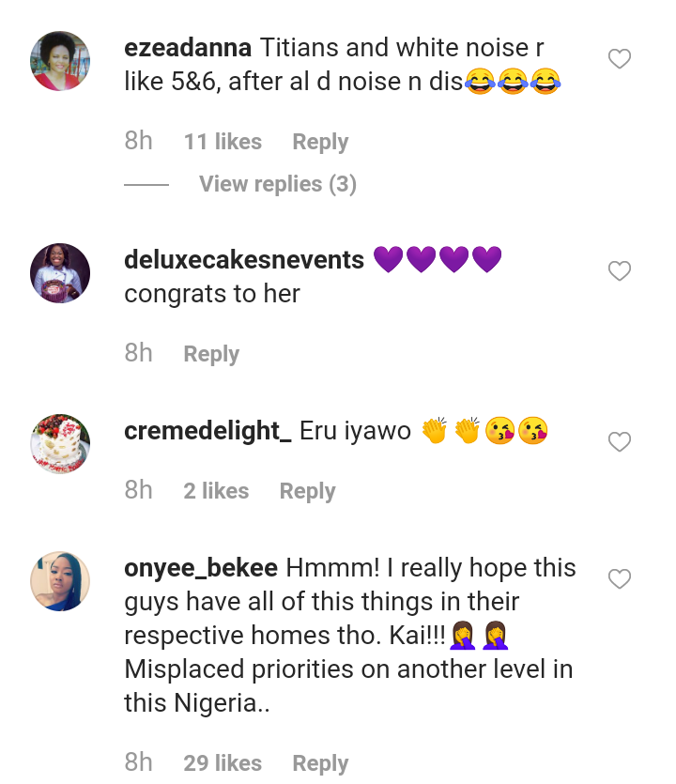Like cremedelight_'s comment heart icon
The width and height of the screenshot is (676, 784).
tap(620, 441)
